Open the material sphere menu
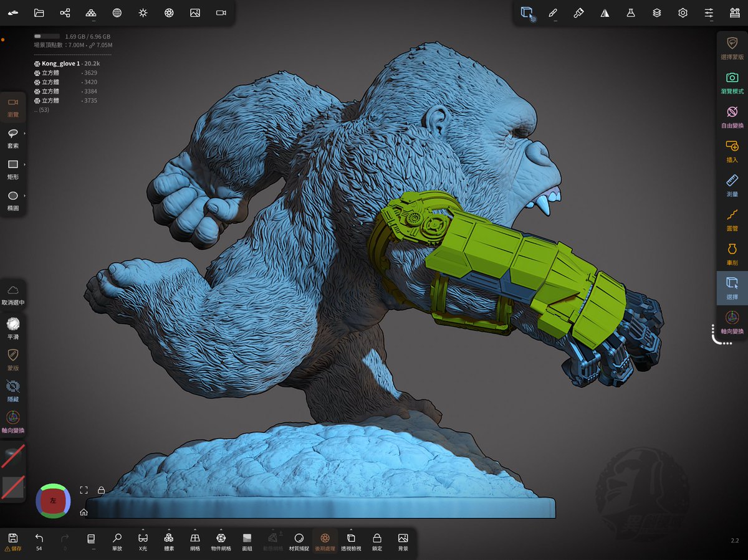The image size is (748, 560). point(117,12)
